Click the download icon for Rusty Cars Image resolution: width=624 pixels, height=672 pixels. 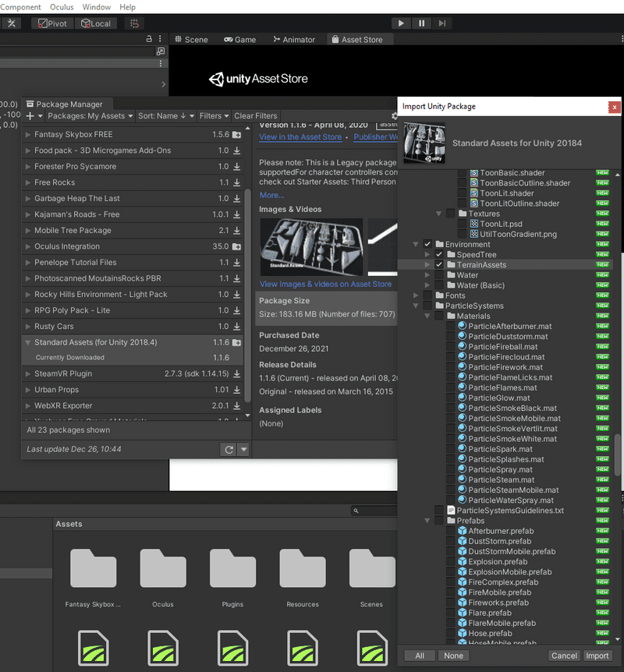click(237, 327)
